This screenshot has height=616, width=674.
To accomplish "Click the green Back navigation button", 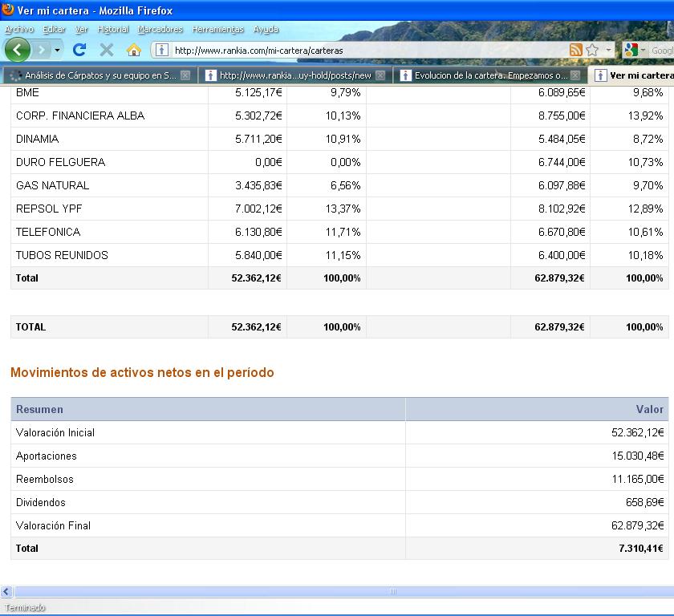I will click(x=17, y=50).
